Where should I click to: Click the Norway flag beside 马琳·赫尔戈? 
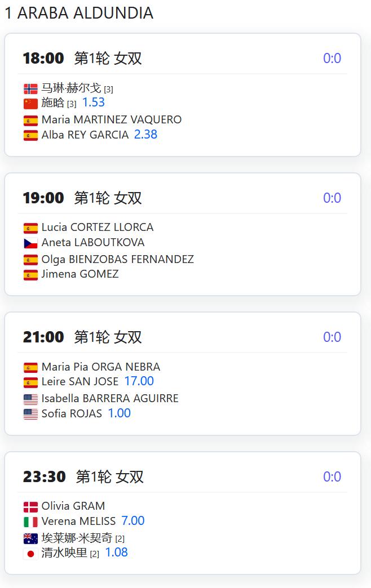pos(30,89)
